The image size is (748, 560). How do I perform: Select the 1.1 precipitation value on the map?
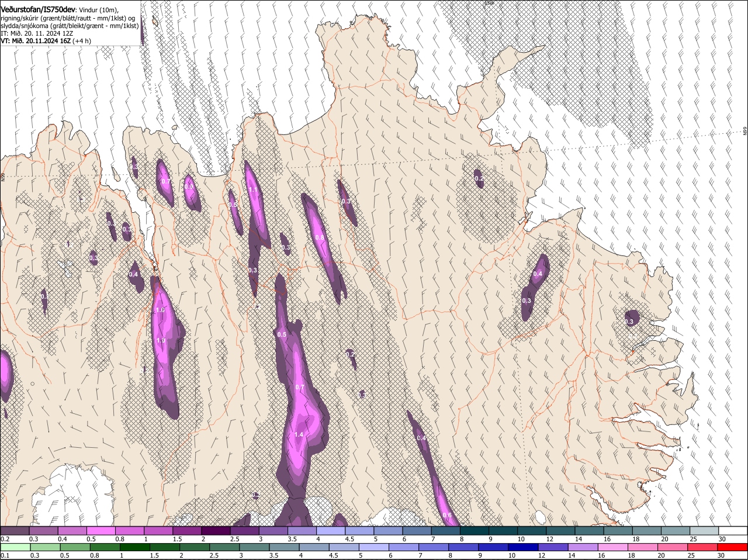click(253, 190)
